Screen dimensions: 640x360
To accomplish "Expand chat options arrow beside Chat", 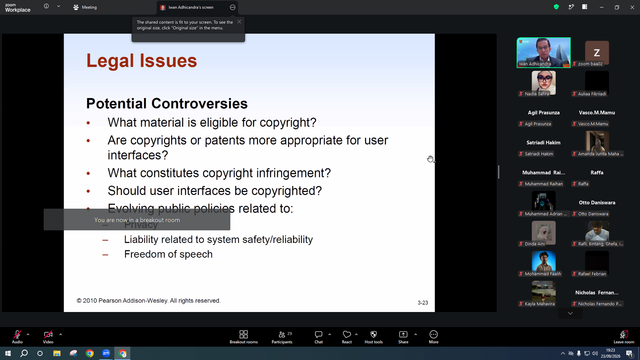I will point(329,334).
